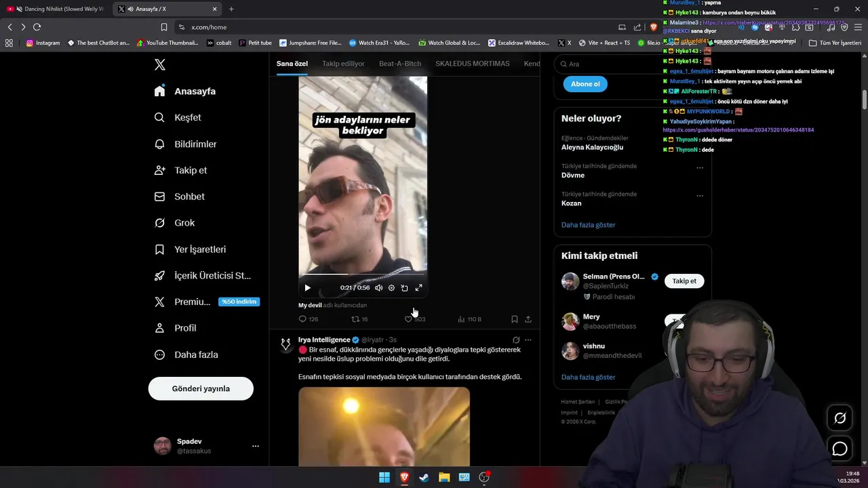This screenshot has width=868, height=488.
Task: Switch to the Takip ediliyor tab
Action: (x=343, y=64)
